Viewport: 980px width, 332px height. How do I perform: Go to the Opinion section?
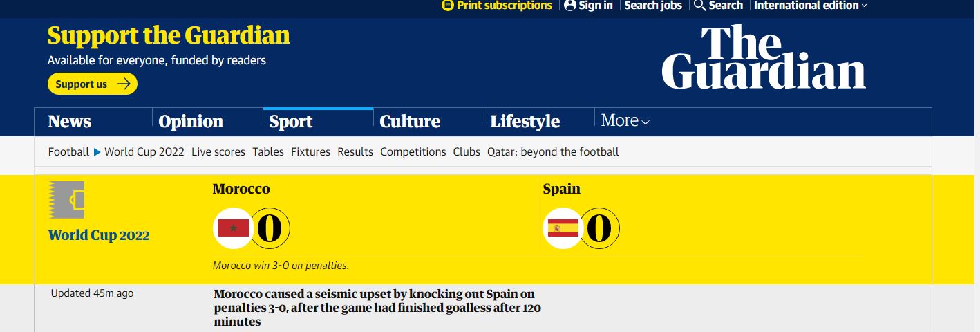(191, 122)
